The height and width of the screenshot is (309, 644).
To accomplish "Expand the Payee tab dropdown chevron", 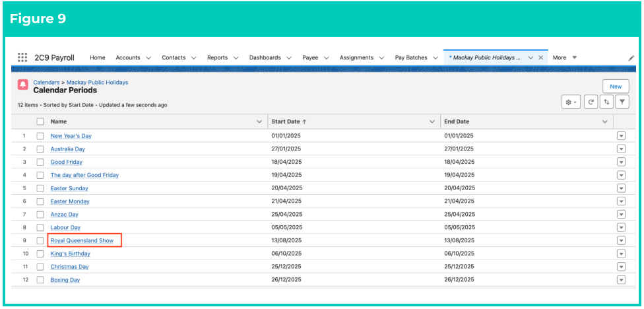I will point(326,58).
